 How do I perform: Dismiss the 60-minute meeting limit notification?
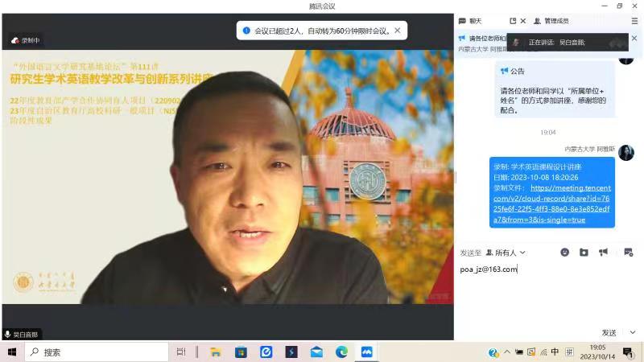coord(397,31)
